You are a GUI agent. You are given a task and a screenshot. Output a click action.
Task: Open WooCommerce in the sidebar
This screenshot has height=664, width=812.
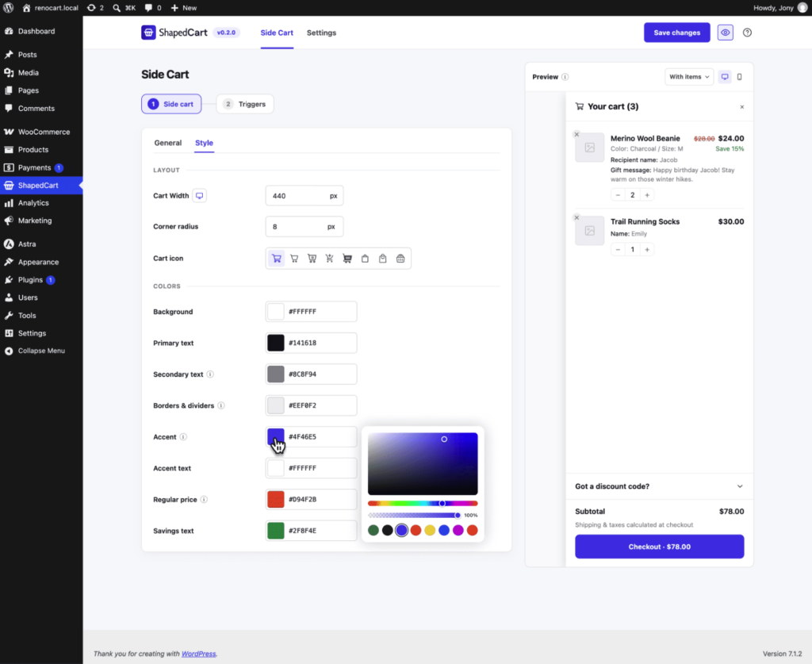[41, 132]
